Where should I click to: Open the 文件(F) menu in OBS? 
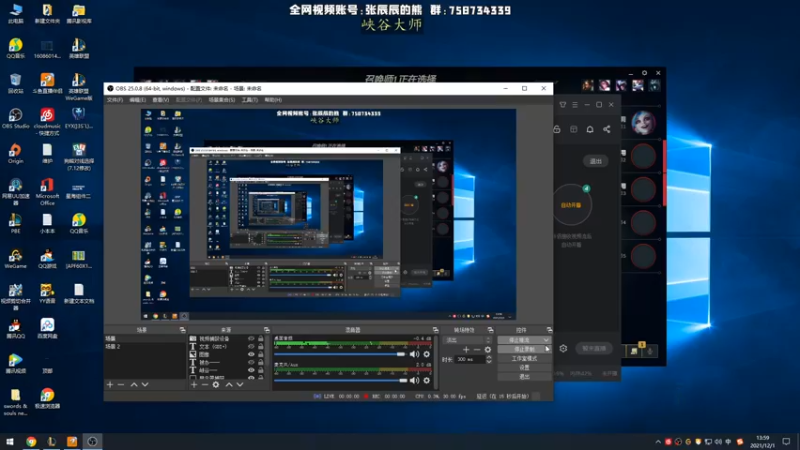(x=115, y=100)
